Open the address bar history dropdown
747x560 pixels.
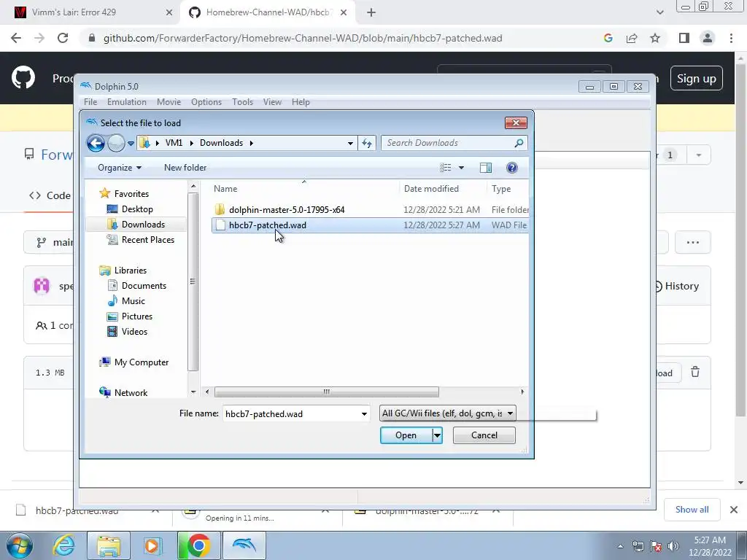[350, 143]
